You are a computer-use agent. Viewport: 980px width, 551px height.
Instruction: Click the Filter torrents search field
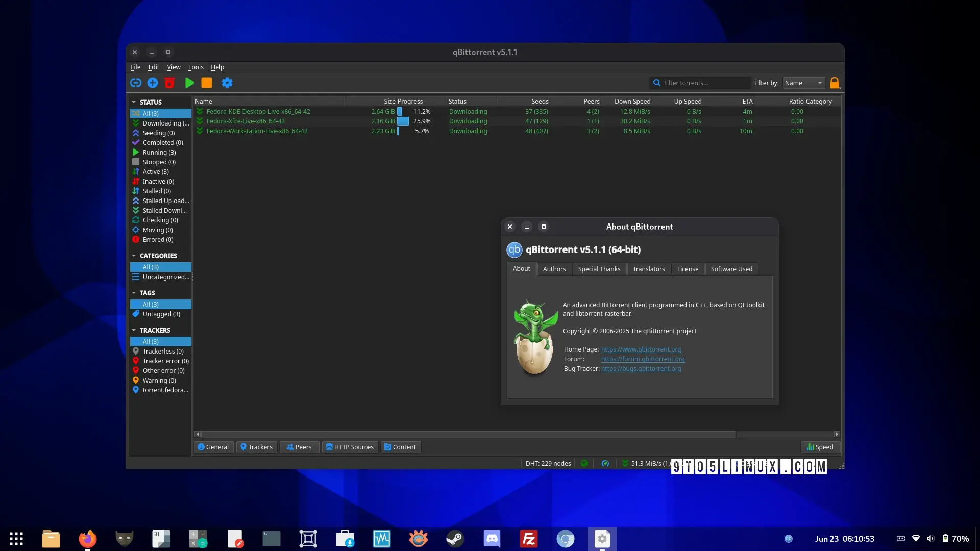(701, 83)
